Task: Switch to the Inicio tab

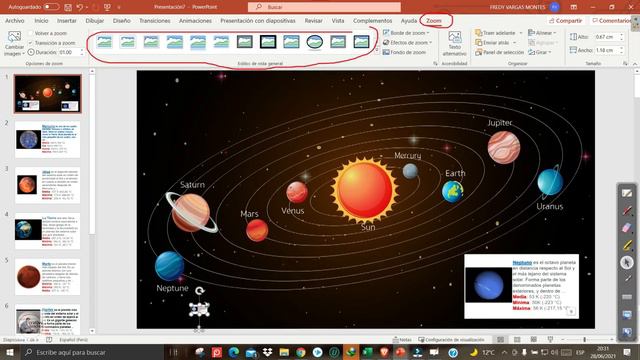Action: tap(41, 20)
